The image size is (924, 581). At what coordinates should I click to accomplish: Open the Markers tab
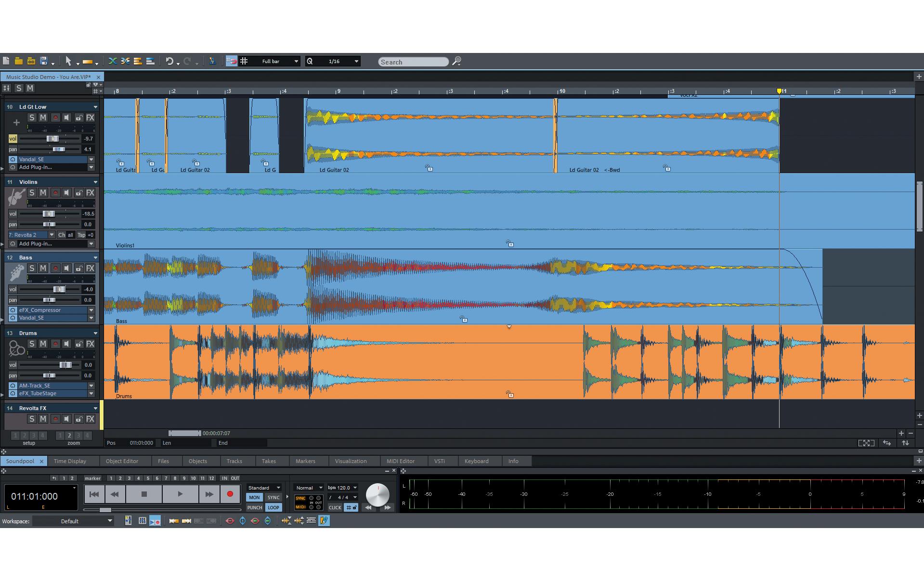pos(305,461)
